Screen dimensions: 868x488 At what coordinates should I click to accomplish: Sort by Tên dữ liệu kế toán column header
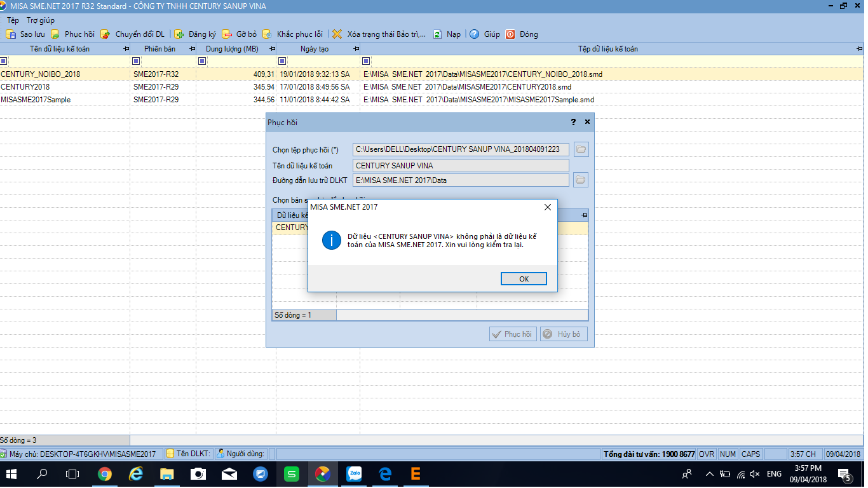click(x=60, y=49)
